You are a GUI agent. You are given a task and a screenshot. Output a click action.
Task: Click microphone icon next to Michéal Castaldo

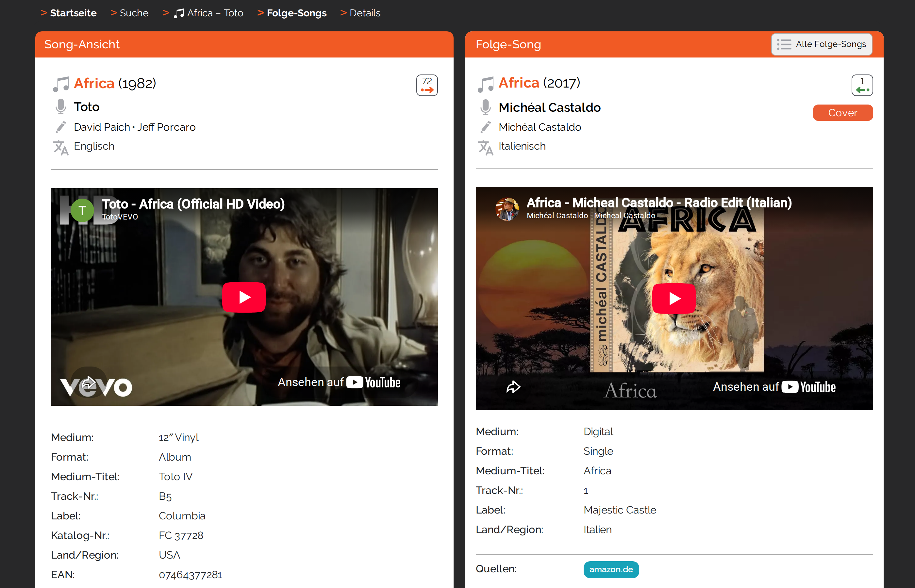click(485, 107)
